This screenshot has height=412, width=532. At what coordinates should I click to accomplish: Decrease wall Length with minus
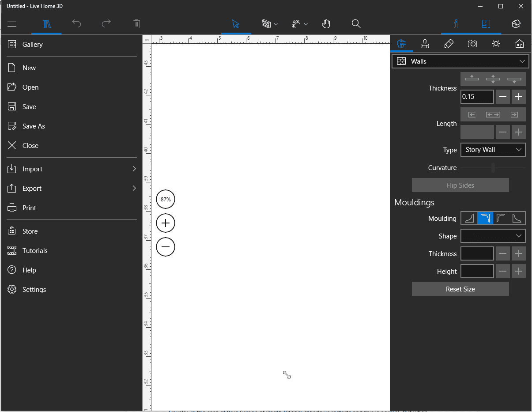tap(503, 132)
